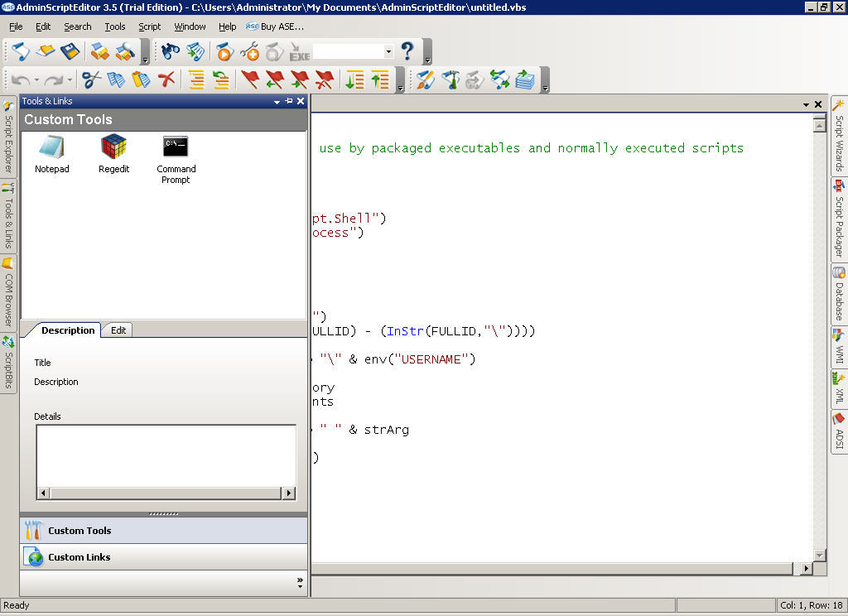848x616 pixels.
Task: Open the ScriptBits side tab
Action: pyautogui.click(x=8, y=363)
